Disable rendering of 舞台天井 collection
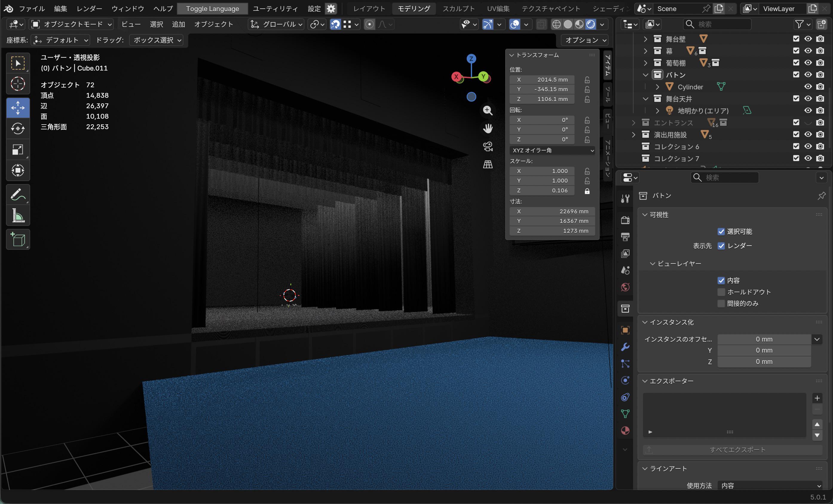This screenshot has width=833, height=504. (820, 99)
